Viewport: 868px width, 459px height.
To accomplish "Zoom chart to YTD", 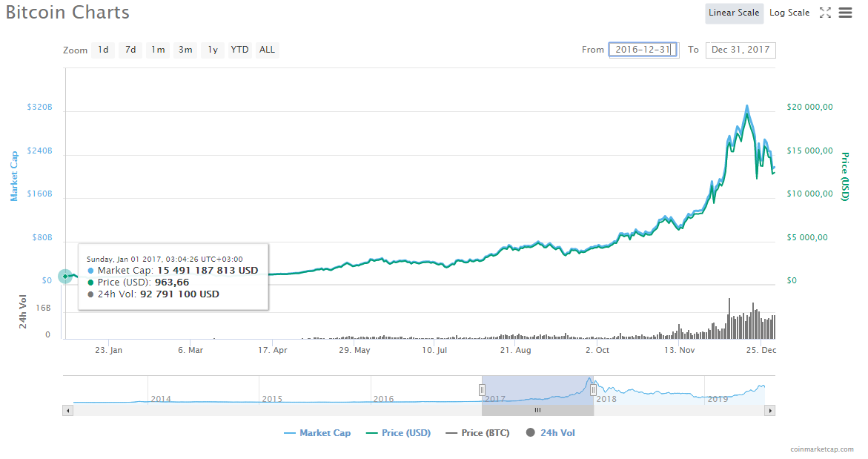I will (x=239, y=50).
